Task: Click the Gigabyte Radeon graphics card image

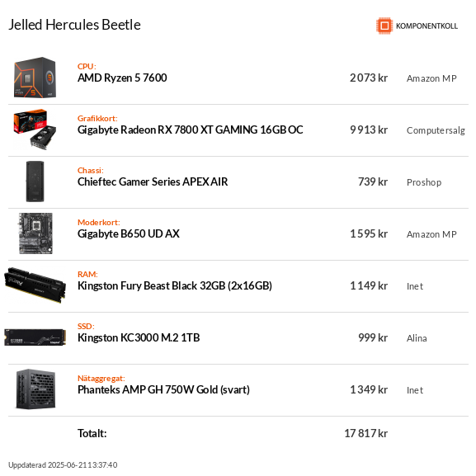Action: coord(35,130)
